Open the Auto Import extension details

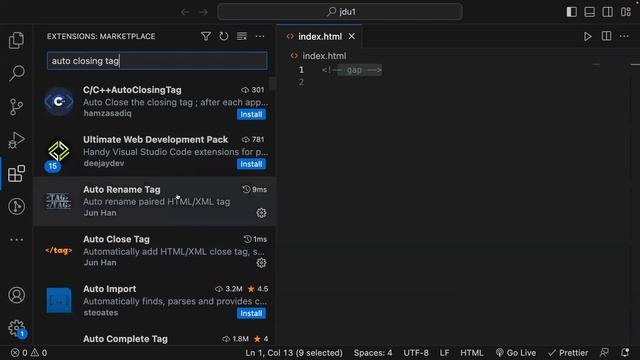click(x=154, y=301)
